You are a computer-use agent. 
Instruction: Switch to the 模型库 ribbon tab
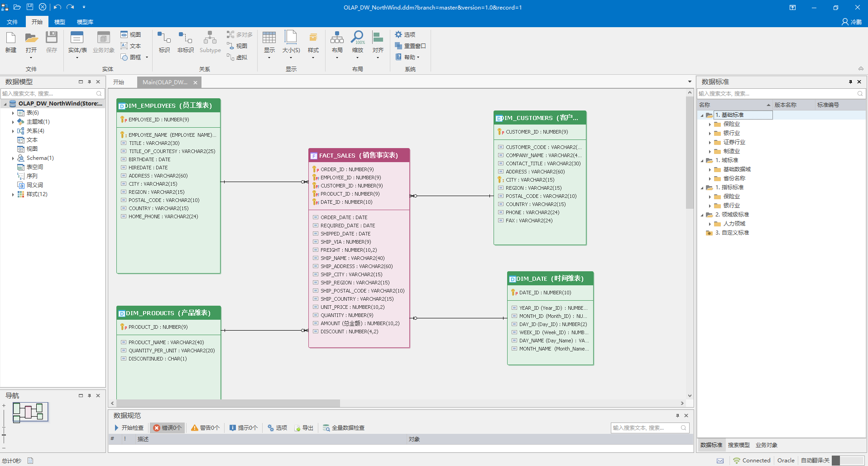point(85,22)
